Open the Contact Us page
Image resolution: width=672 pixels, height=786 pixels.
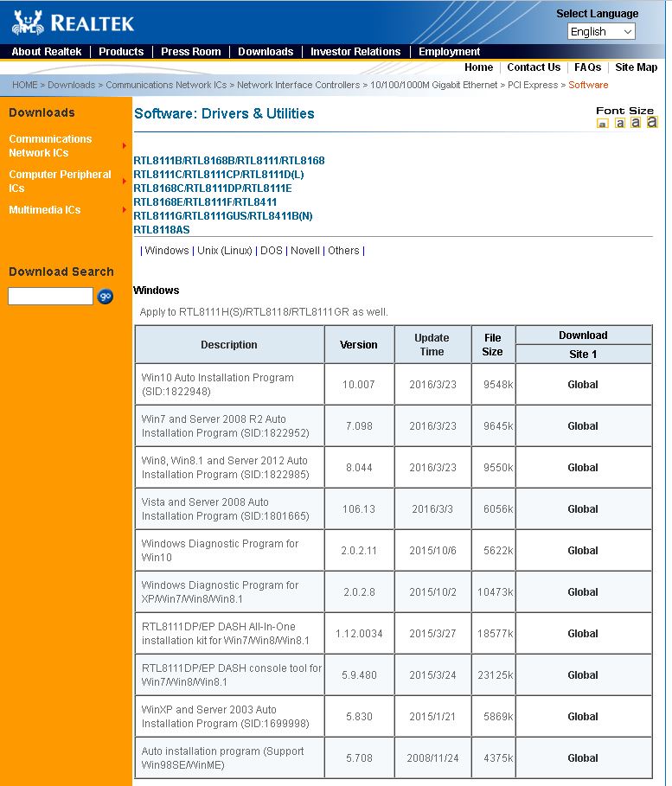coord(534,67)
